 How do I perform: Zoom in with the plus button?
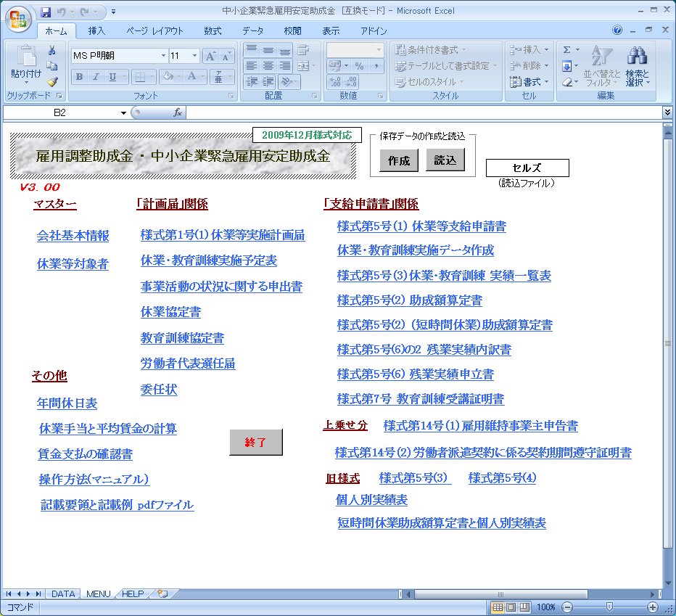(x=652, y=607)
